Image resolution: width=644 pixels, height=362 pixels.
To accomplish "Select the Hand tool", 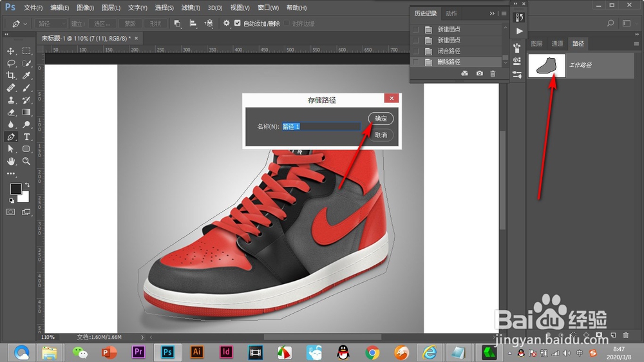I will pyautogui.click(x=11, y=161).
